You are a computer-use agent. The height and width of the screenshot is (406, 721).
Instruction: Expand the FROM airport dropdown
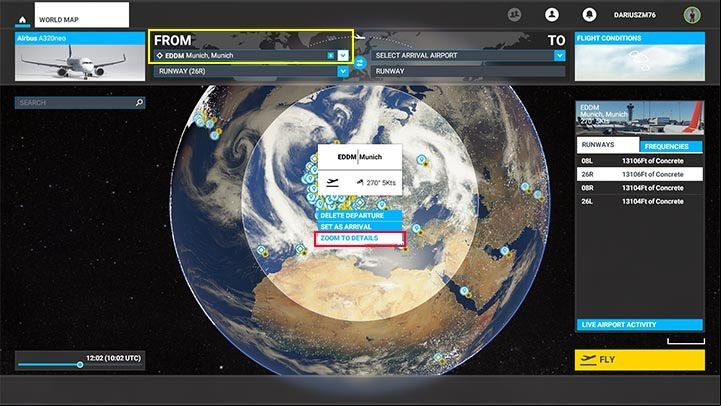click(343, 55)
